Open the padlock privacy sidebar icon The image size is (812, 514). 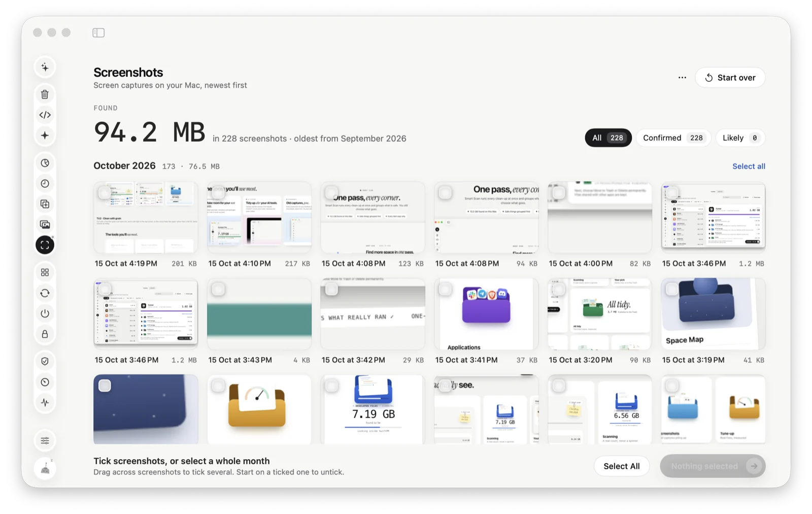coord(45,334)
